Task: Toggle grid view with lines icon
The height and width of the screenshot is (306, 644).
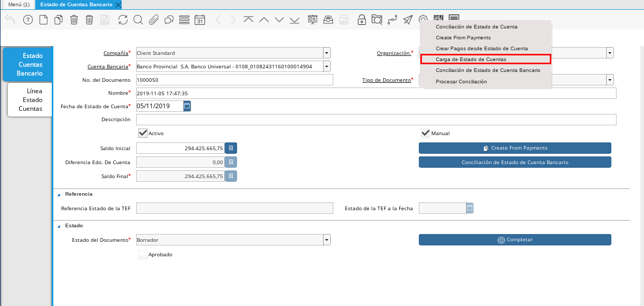Action: [184, 20]
